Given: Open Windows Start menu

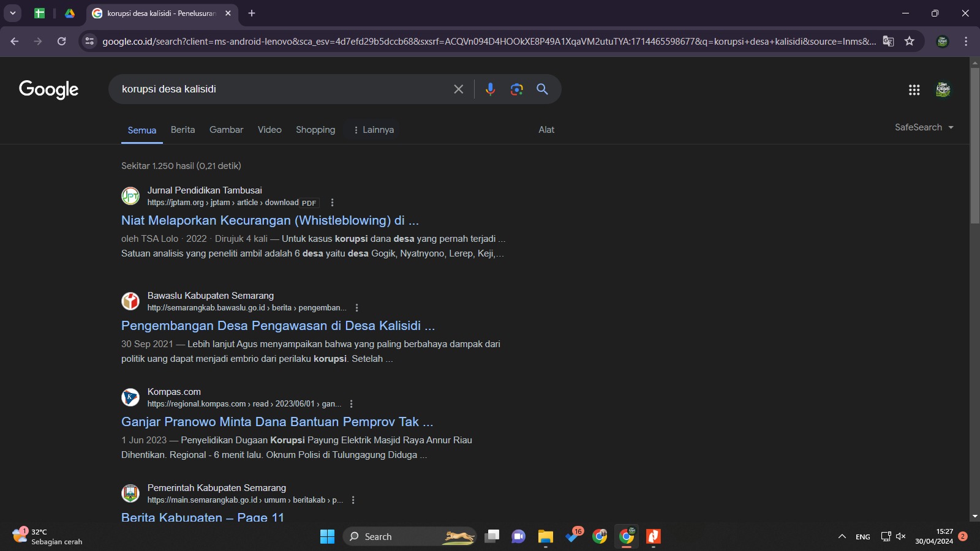Looking at the screenshot, I should tap(327, 536).
